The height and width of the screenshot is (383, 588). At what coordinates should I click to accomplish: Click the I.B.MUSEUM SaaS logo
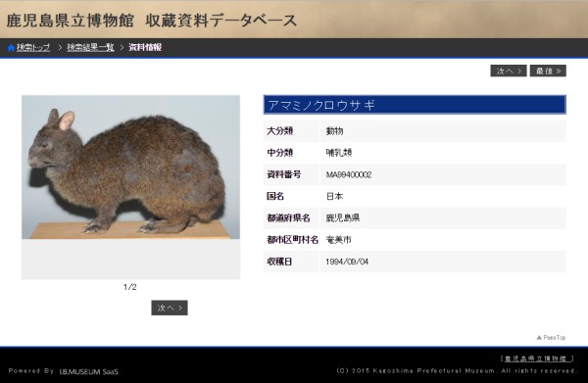pyautogui.click(x=89, y=372)
